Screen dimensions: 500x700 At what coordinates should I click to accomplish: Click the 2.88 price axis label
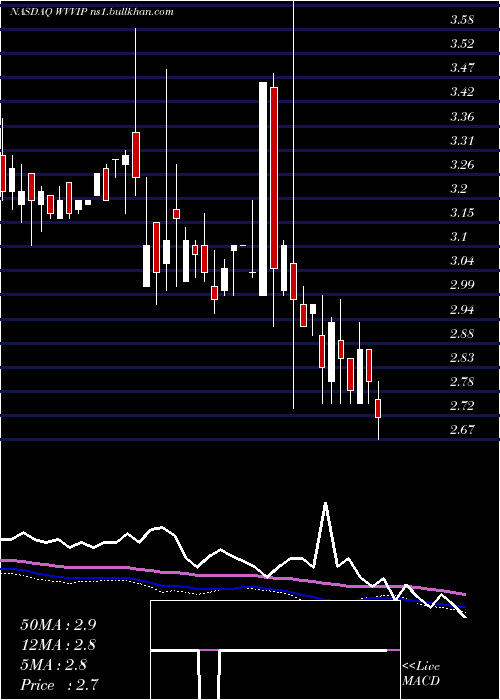click(461, 334)
